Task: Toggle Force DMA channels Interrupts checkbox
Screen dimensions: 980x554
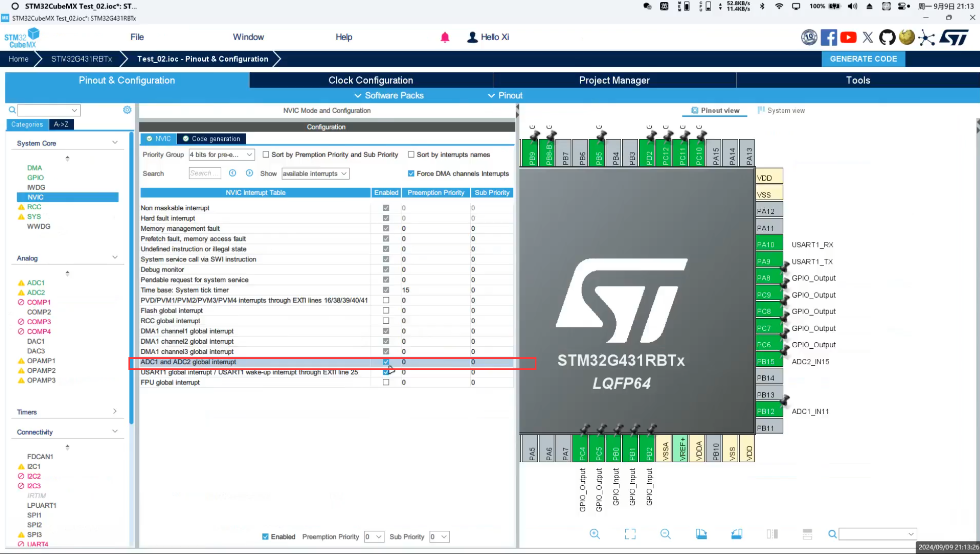Action: coord(411,174)
